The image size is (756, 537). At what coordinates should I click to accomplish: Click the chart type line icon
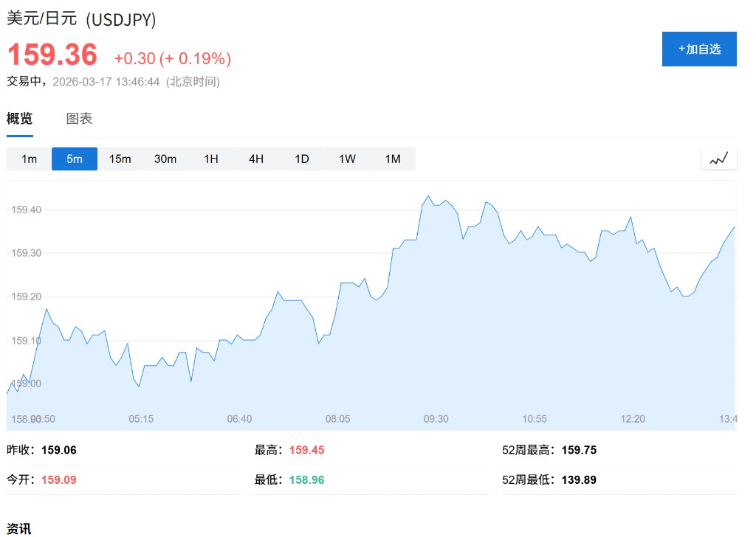coord(718,159)
